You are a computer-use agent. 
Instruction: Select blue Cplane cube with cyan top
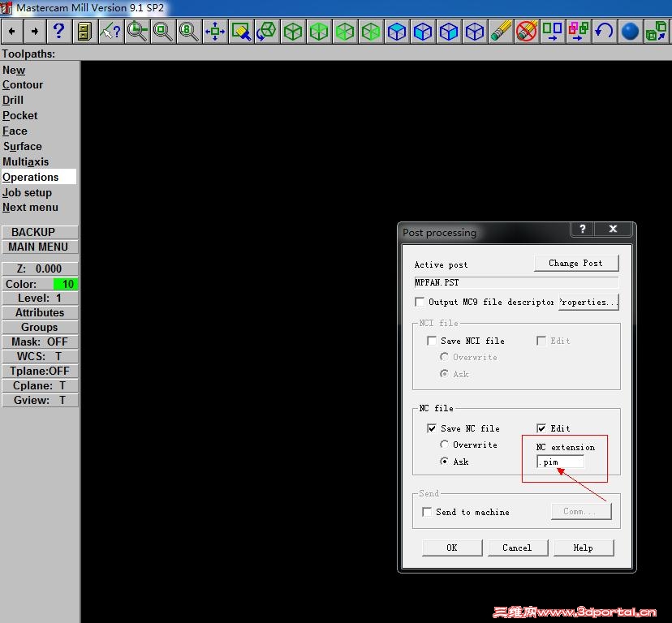tap(396, 32)
